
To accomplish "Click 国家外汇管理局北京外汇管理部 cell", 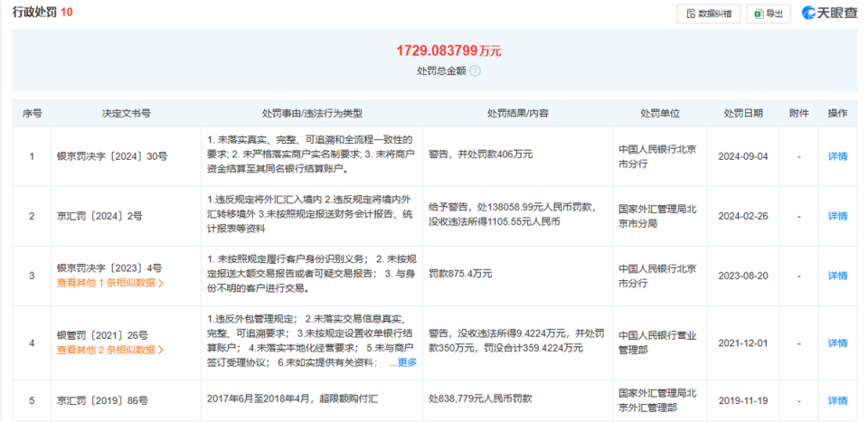I will tap(657, 400).
